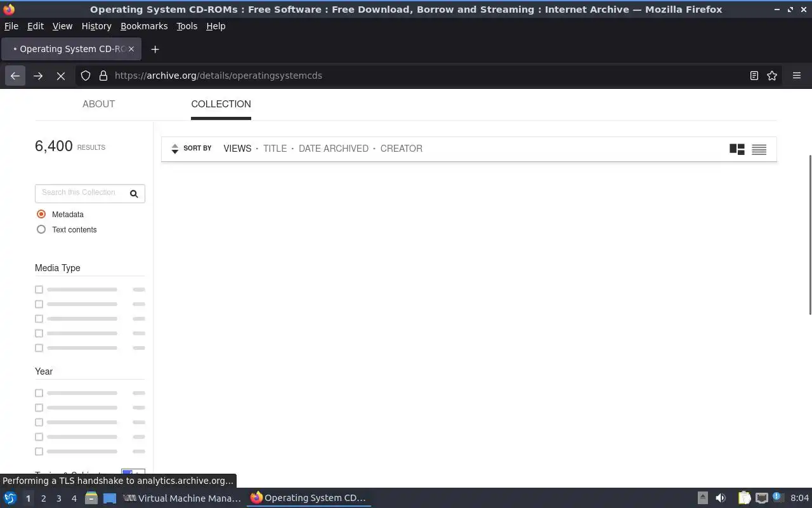Switch to workspace 3
The height and width of the screenshot is (508, 812).
(x=58, y=498)
